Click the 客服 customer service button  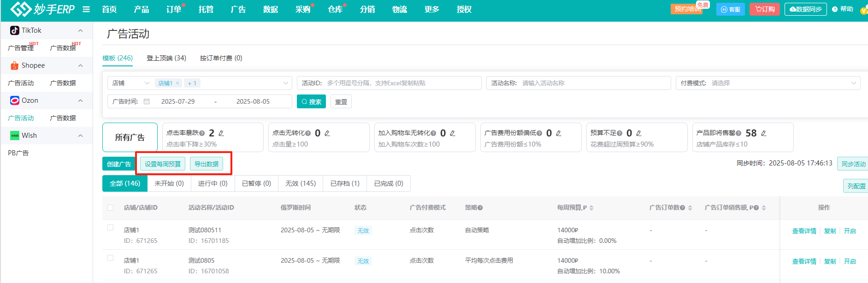click(x=730, y=9)
